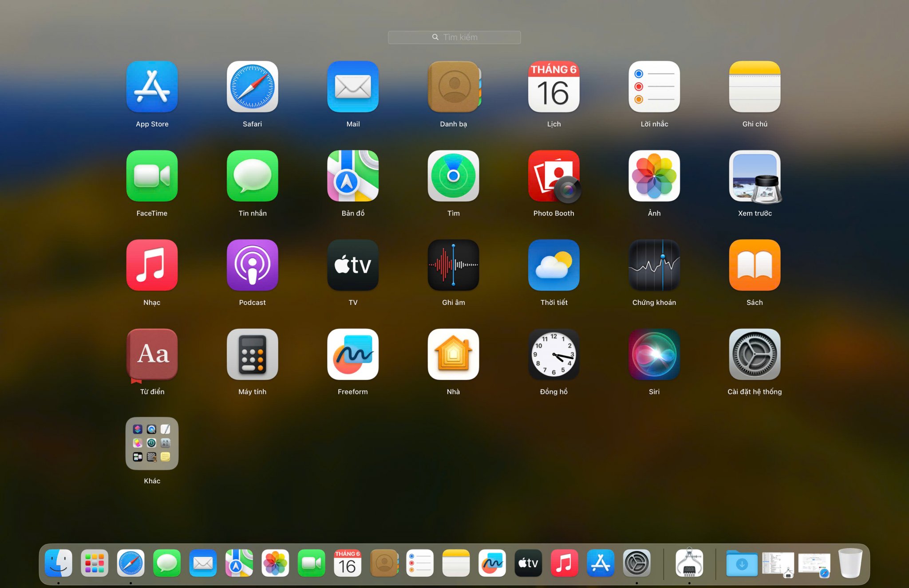Open Danh bạ contacts app
Image resolution: width=909 pixels, height=588 pixels.
[454, 87]
